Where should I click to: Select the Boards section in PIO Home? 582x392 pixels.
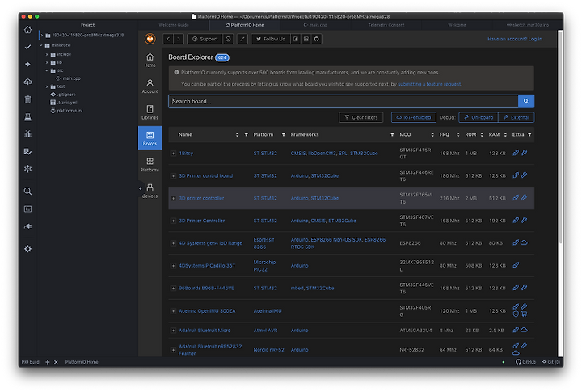coord(150,138)
